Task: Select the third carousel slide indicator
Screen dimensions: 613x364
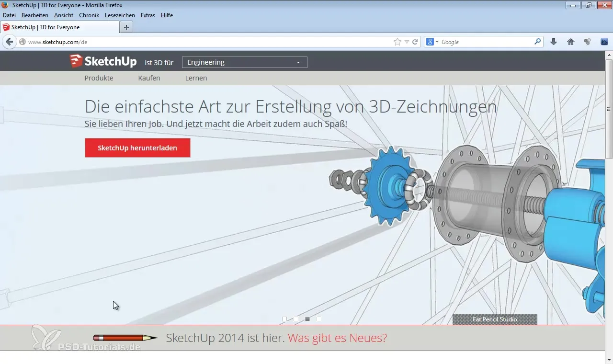Action: click(x=307, y=319)
